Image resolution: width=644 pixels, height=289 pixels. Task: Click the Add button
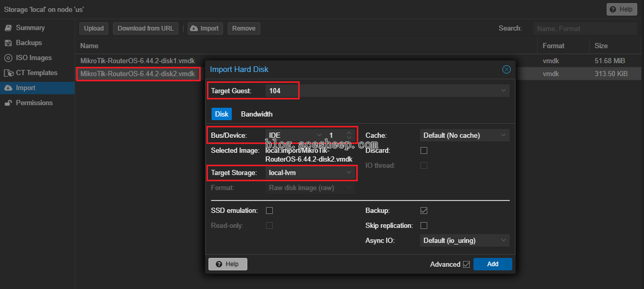tap(493, 264)
